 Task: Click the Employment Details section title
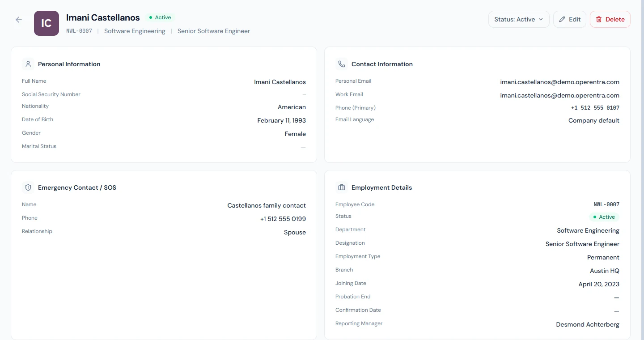(381, 187)
